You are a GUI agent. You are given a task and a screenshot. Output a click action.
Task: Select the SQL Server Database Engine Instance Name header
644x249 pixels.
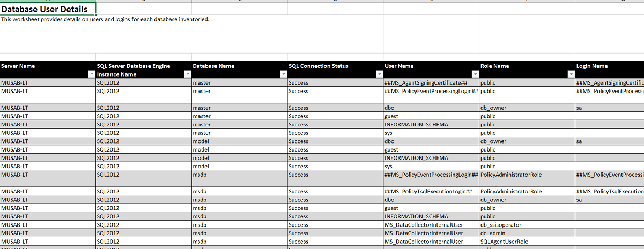[144, 70]
